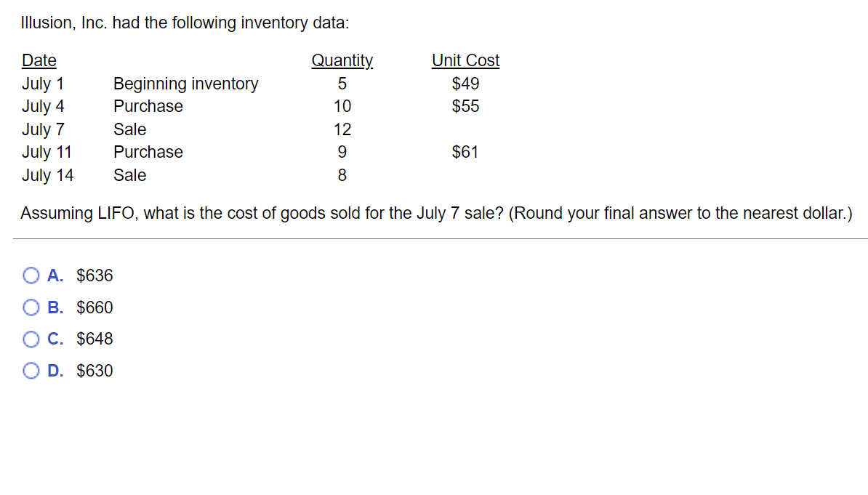Click the $648 answer choice text
The height and width of the screenshot is (495, 868).
94,339
